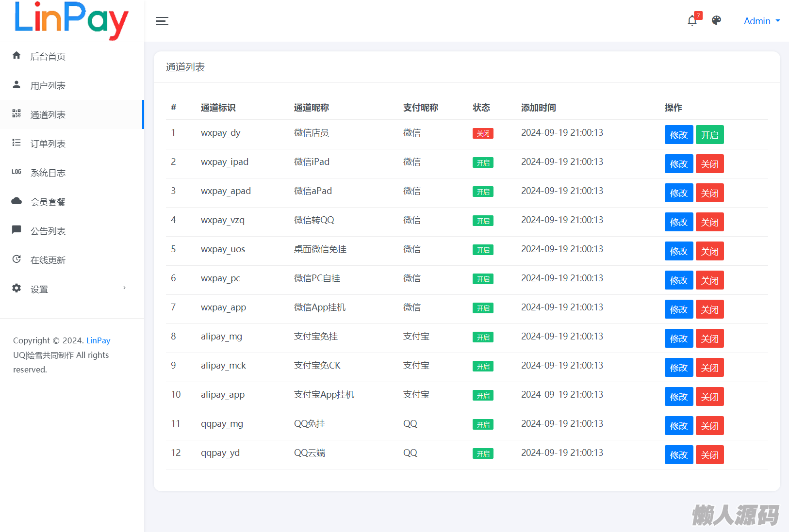Select 通道列表 in the sidebar
789x532 pixels.
(48, 115)
